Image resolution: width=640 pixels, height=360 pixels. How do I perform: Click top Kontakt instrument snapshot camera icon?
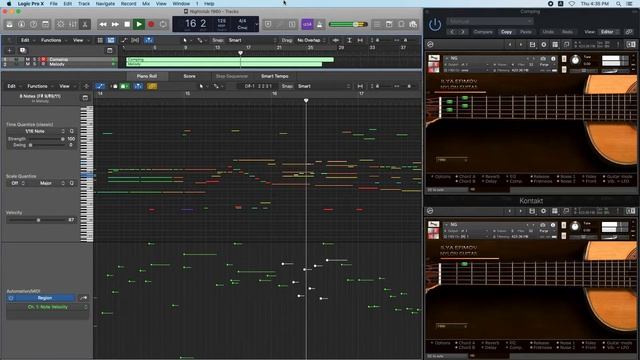543,59
